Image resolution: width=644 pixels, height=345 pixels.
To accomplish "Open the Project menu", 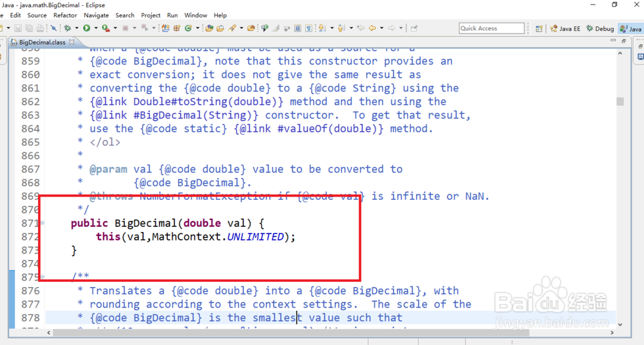I will coord(151,15).
